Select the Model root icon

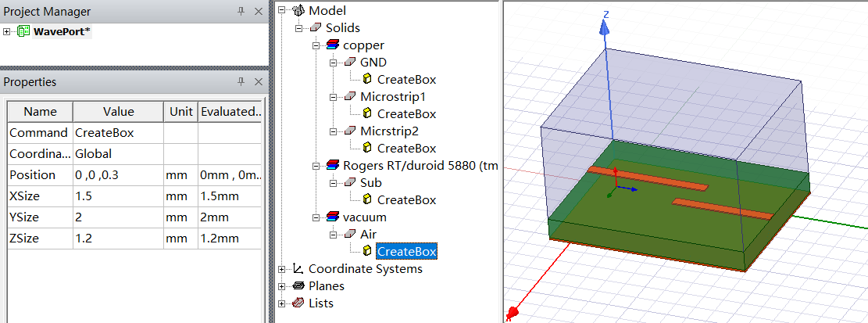[x=298, y=10]
